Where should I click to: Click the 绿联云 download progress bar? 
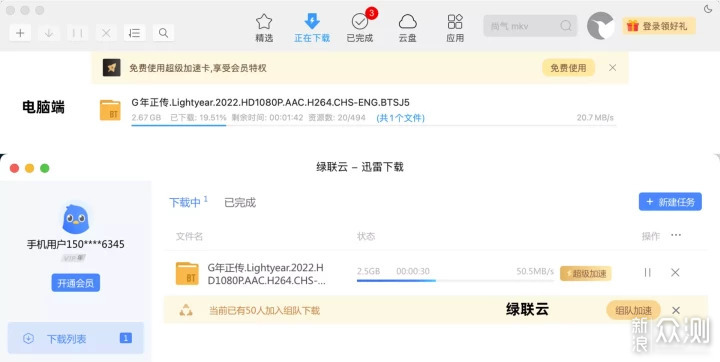(x=455, y=280)
